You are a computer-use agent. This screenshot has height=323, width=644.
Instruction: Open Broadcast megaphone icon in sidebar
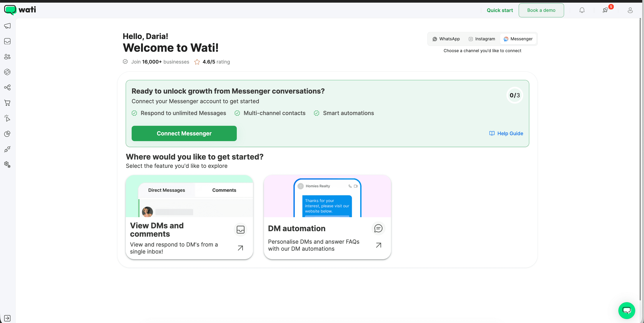7,26
